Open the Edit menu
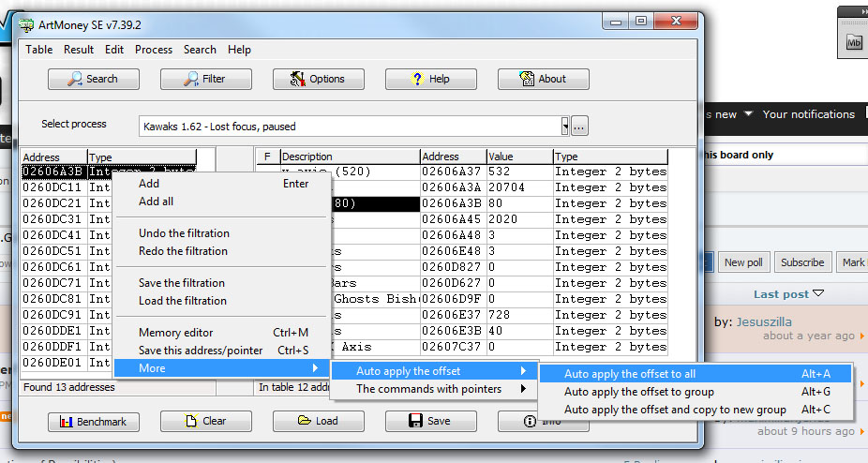Screen dimensions: 868x463 click(x=114, y=50)
